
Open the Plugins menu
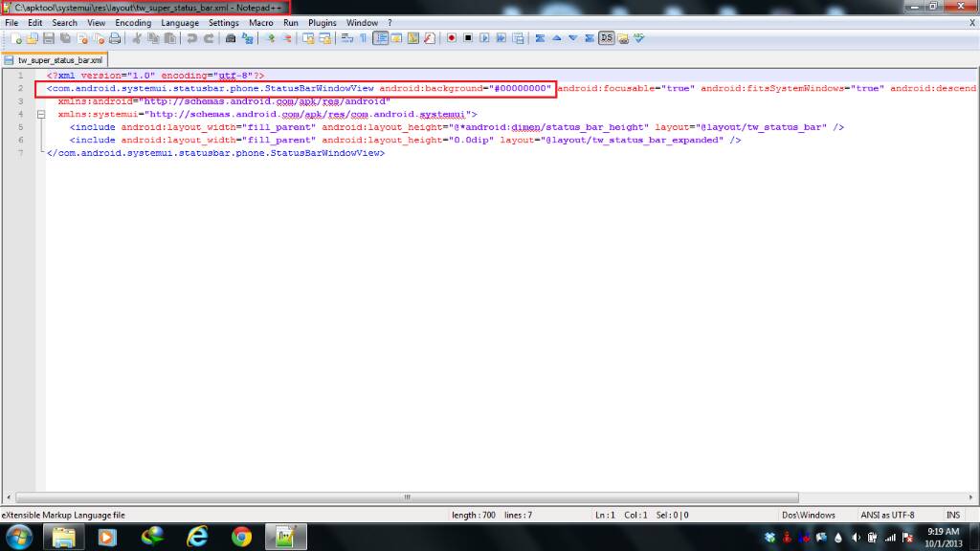(322, 23)
